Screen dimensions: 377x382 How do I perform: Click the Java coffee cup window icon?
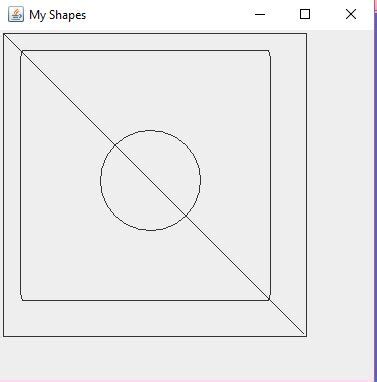pyautogui.click(x=16, y=14)
